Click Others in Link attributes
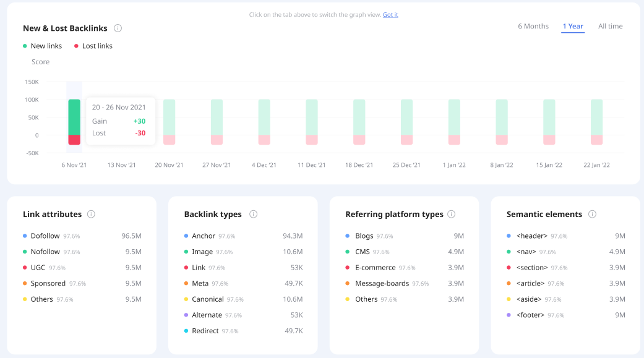 tap(82, 299)
